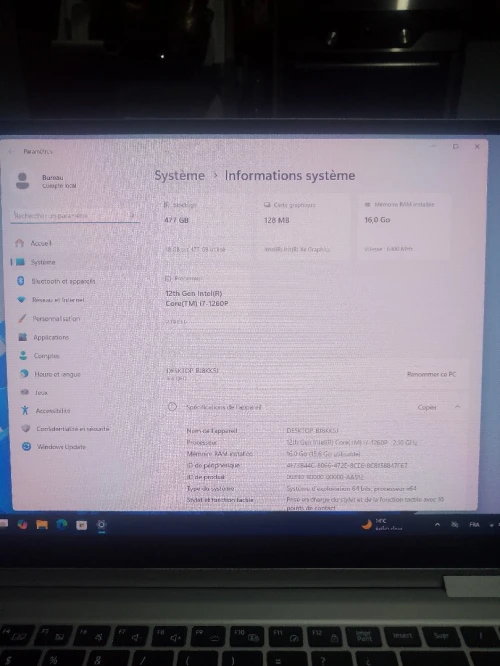The height and width of the screenshot is (666, 500).
Task: Open File Explorer from the taskbar
Action: [x=42, y=525]
